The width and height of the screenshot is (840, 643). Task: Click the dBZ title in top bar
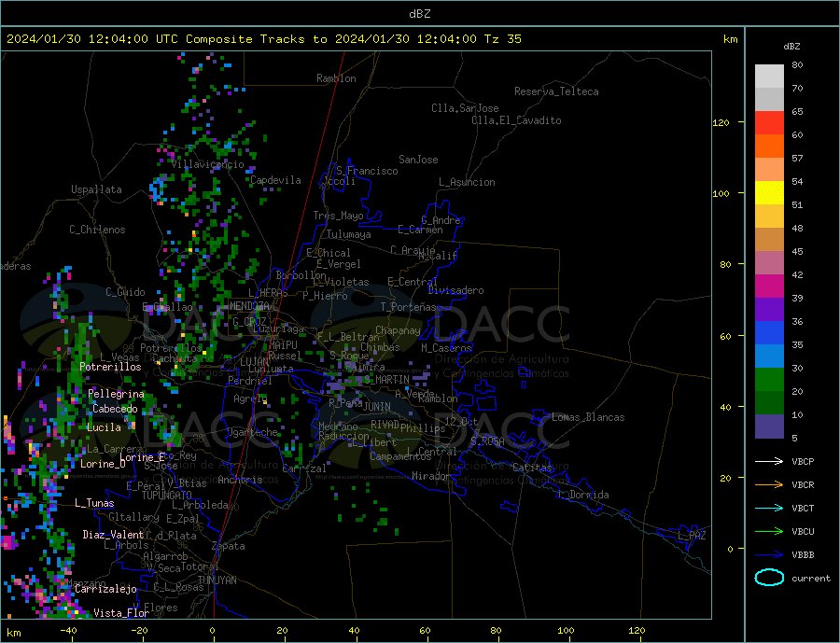[419, 14]
